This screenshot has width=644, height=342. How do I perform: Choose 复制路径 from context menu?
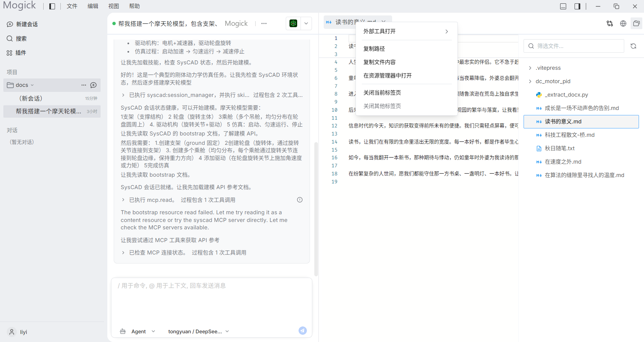[407, 49]
